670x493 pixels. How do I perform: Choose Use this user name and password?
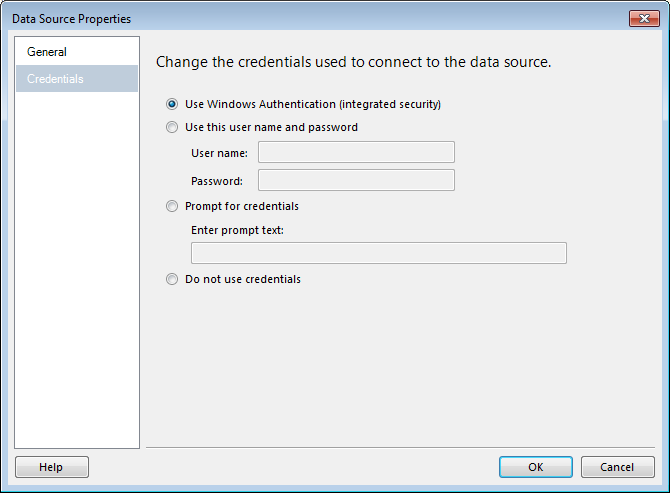coord(172,128)
